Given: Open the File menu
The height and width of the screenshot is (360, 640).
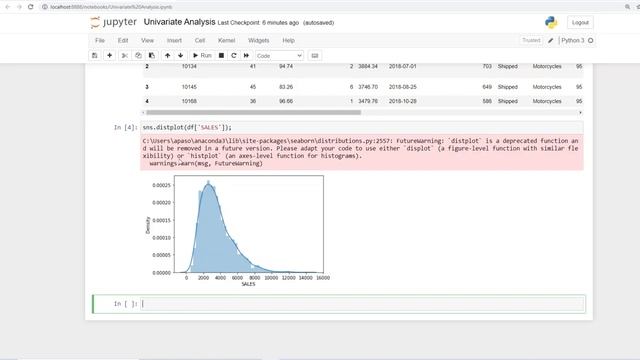Looking at the screenshot, I should pyautogui.click(x=100, y=40).
